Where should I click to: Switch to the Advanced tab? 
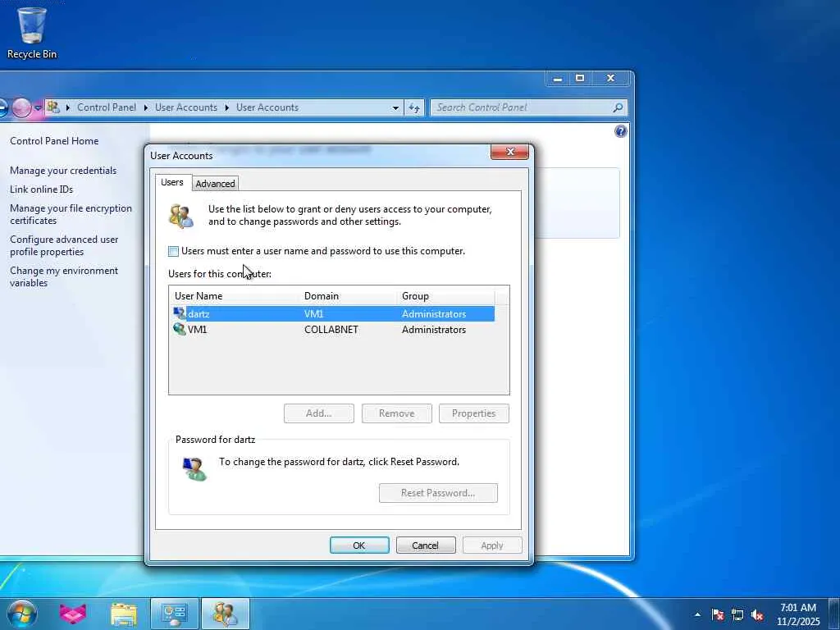pyautogui.click(x=215, y=184)
